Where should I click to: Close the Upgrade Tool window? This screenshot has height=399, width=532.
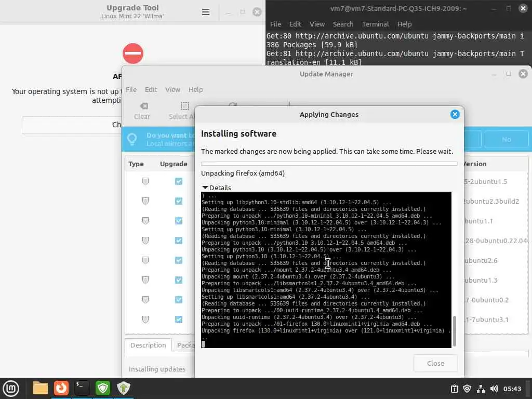tap(257, 12)
